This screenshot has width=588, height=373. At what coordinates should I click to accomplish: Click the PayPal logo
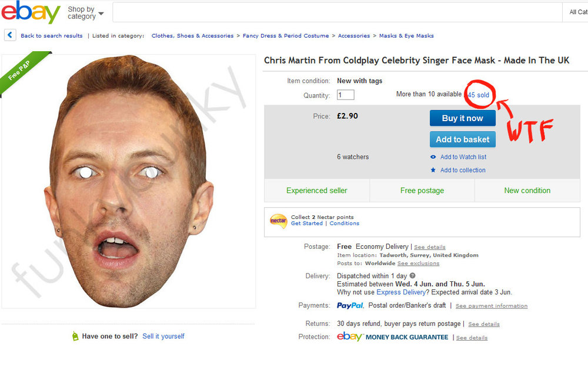tap(350, 305)
